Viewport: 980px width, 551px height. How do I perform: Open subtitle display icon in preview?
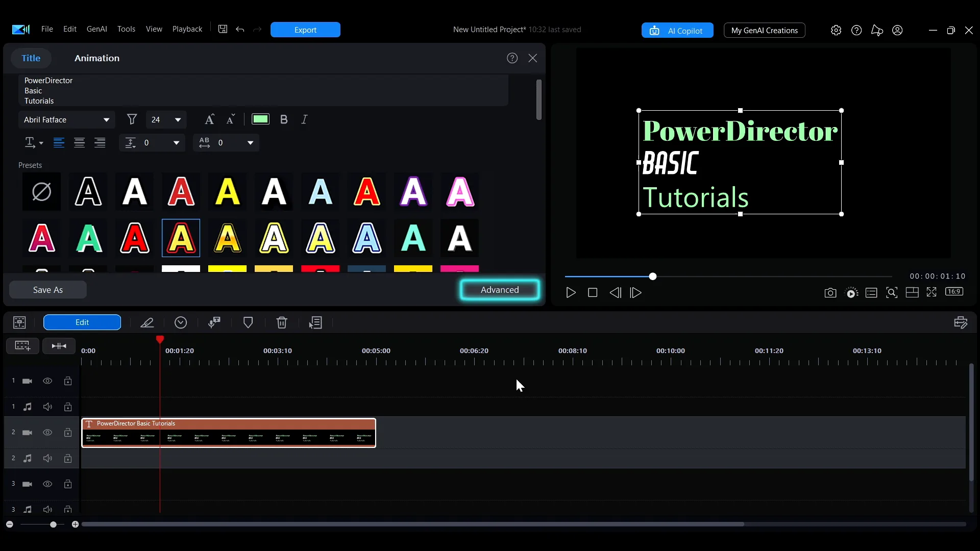pyautogui.click(x=871, y=293)
